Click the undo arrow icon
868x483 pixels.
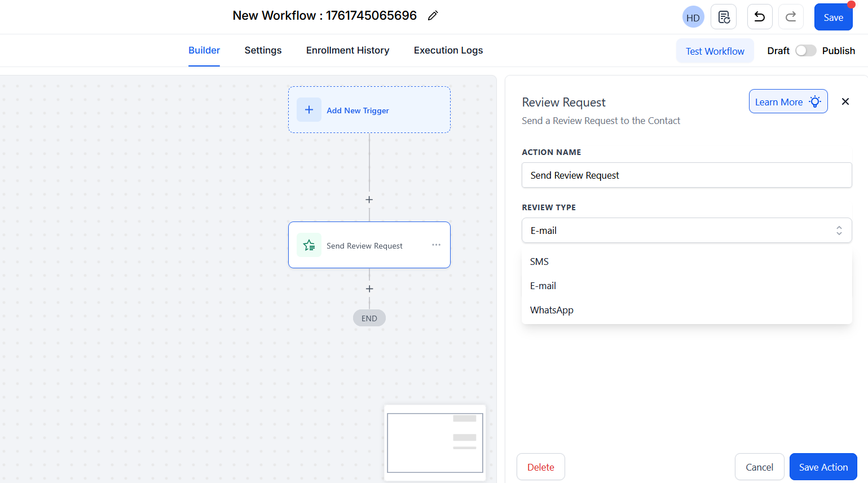(x=759, y=17)
